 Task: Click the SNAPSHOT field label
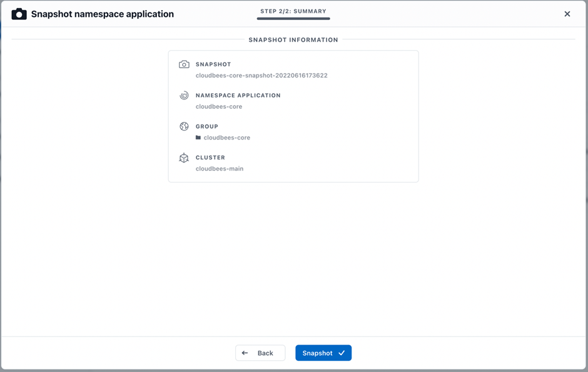pyautogui.click(x=213, y=64)
